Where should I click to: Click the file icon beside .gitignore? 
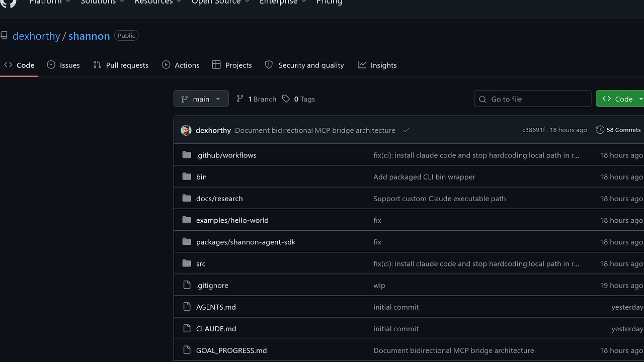pos(187,285)
